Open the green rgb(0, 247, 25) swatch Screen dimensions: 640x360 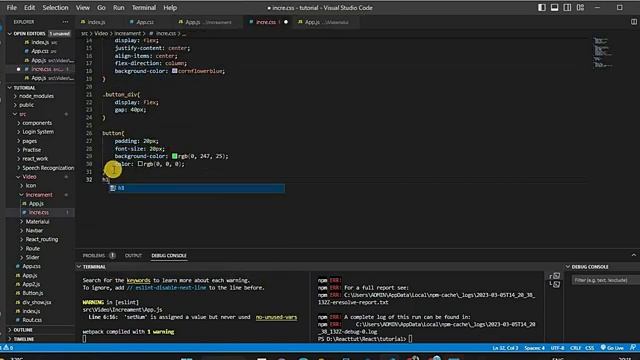174,156
